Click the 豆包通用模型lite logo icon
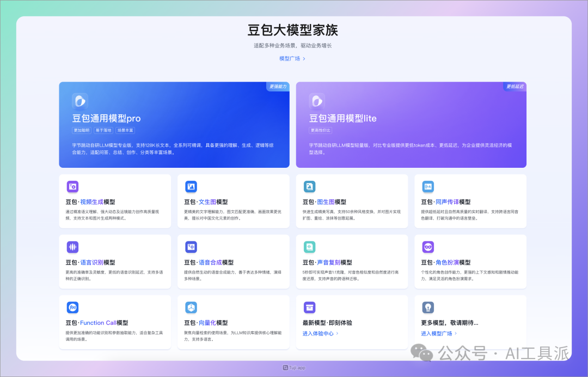 (x=317, y=101)
